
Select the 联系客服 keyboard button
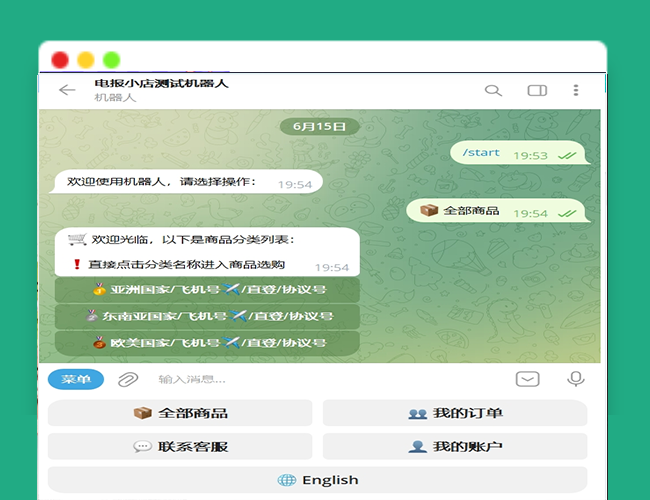(180, 447)
